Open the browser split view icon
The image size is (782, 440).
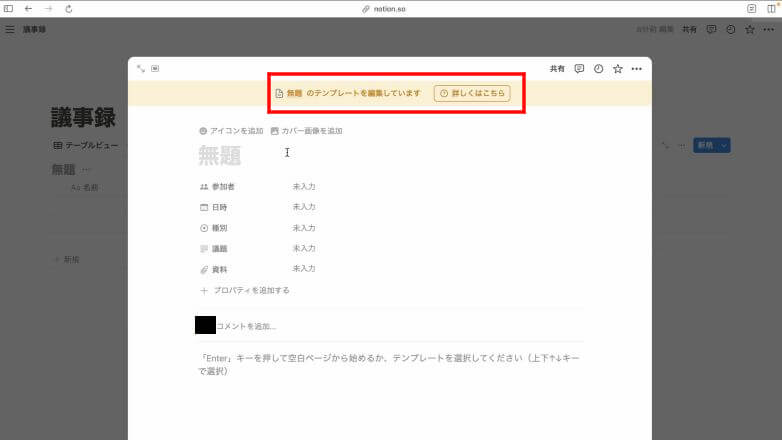(x=772, y=8)
